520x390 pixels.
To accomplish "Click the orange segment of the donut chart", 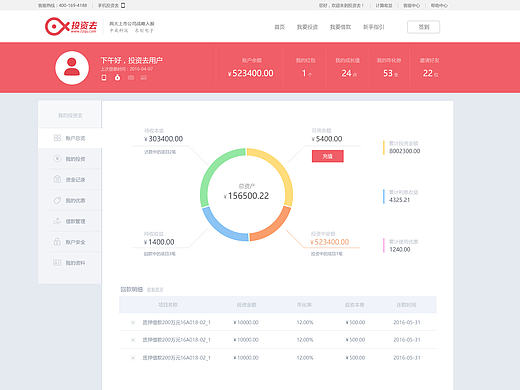I will coord(273,227).
